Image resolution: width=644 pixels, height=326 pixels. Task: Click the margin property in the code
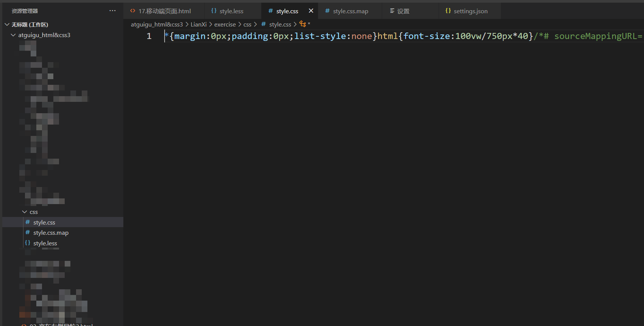tap(190, 36)
